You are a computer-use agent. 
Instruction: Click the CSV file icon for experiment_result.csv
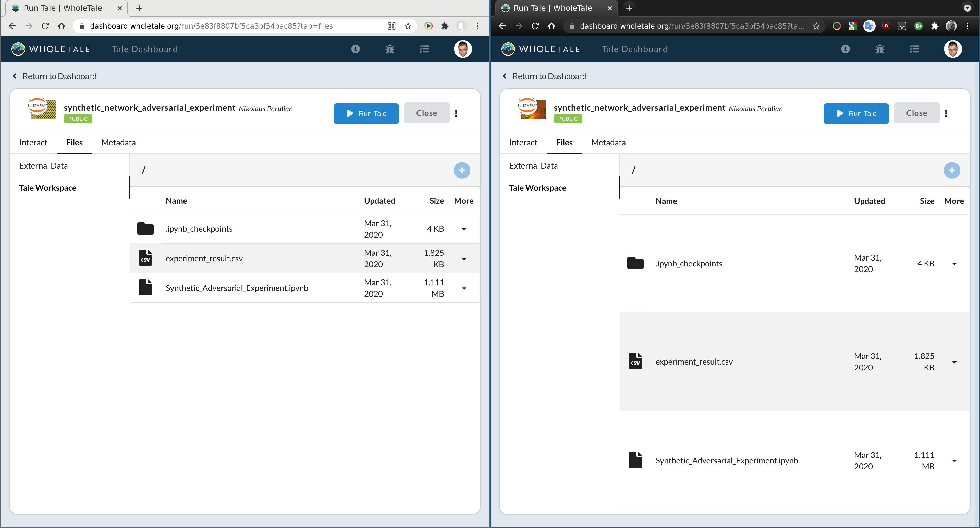[x=145, y=258]
